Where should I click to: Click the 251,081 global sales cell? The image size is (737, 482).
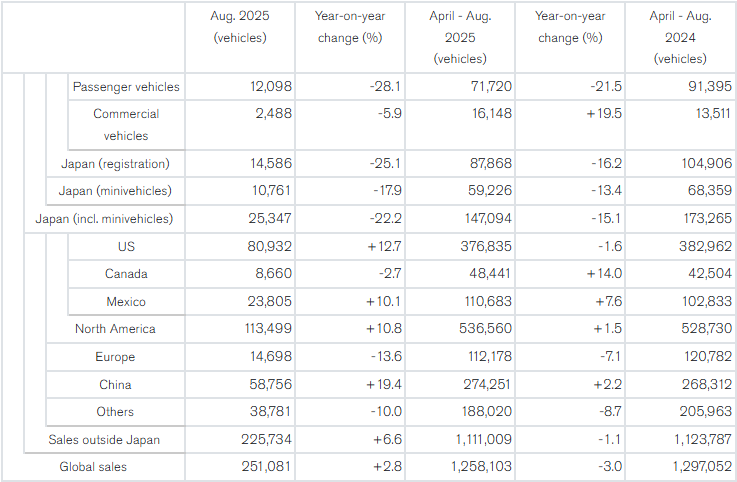[x=266, y=466]
